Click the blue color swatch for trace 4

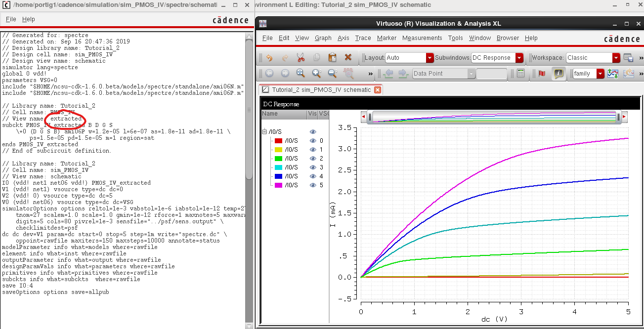278,176
